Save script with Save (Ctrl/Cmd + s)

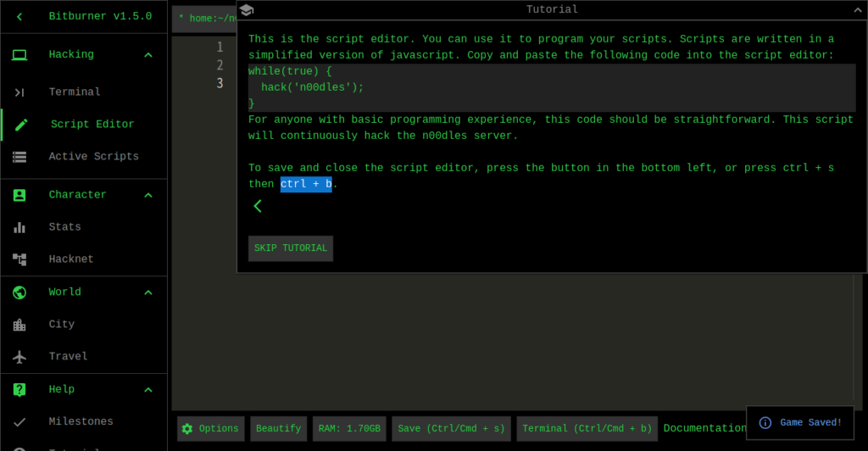(x=451, y=429)
